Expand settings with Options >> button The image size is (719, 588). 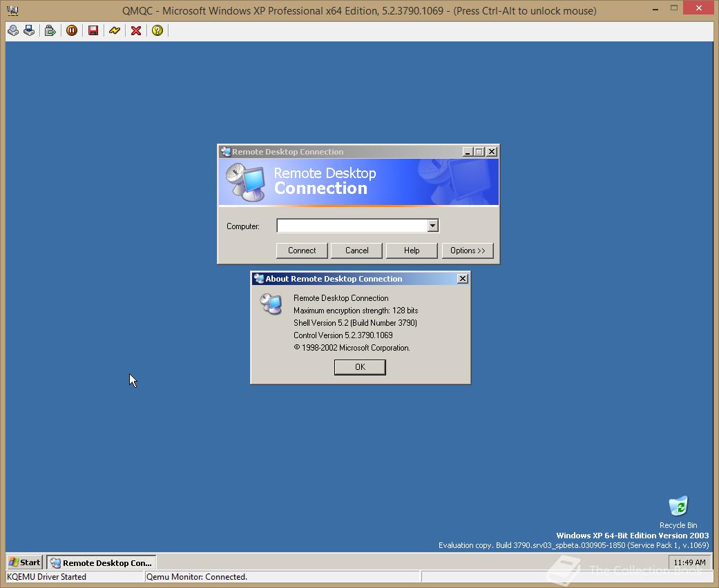(468, 251)
